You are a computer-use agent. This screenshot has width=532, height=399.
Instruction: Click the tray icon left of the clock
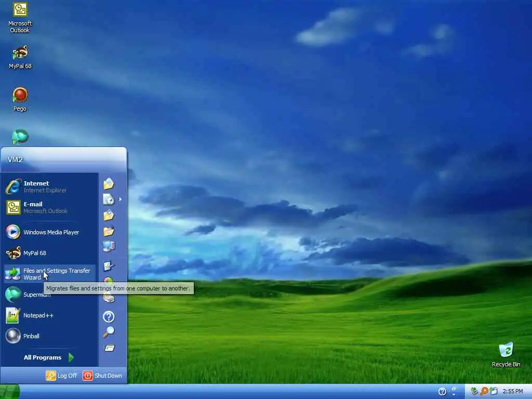click(494, 391)
